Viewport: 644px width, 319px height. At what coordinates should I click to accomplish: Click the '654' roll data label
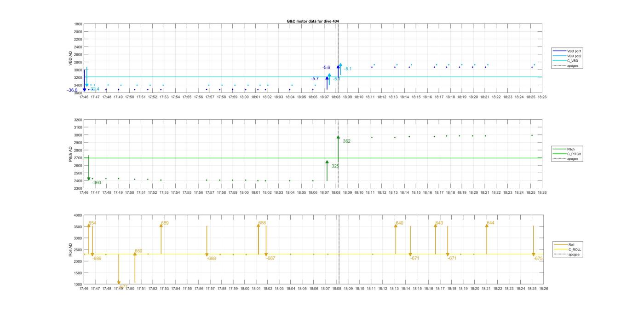tap(92, 223)
